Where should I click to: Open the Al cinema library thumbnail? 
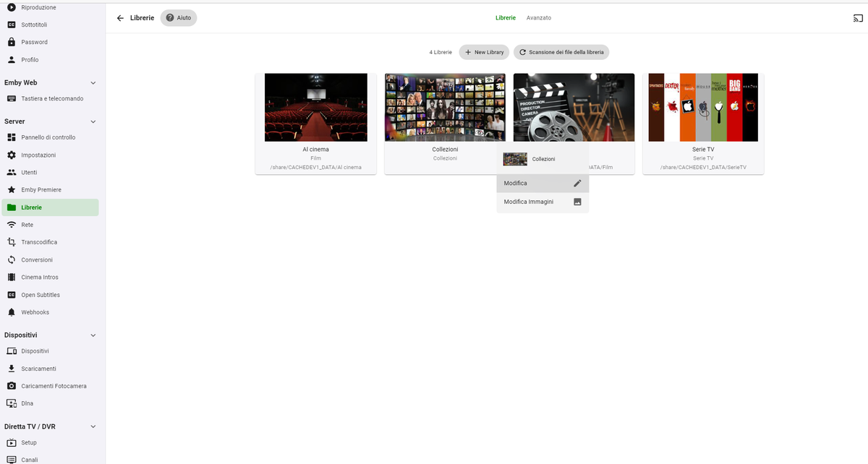(x=316, y=107)
